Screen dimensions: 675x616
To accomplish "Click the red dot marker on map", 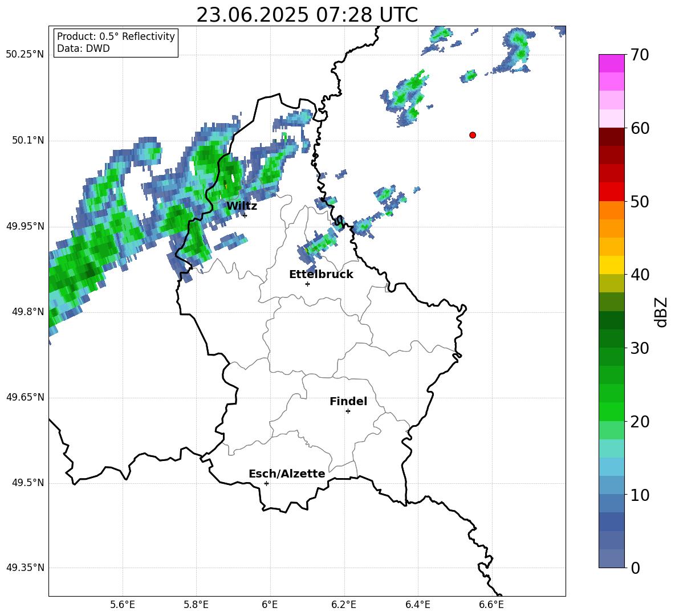I will [473, 135].
